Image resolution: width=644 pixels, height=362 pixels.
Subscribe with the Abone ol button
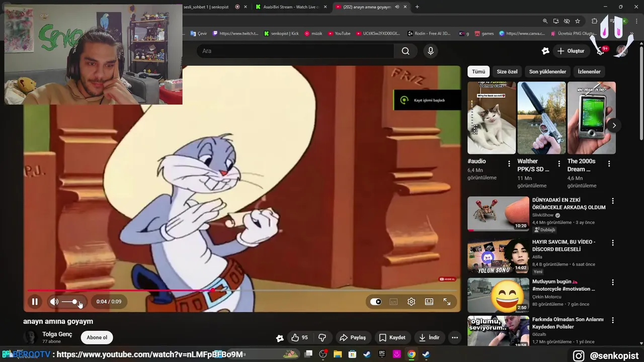coord(97,337)
